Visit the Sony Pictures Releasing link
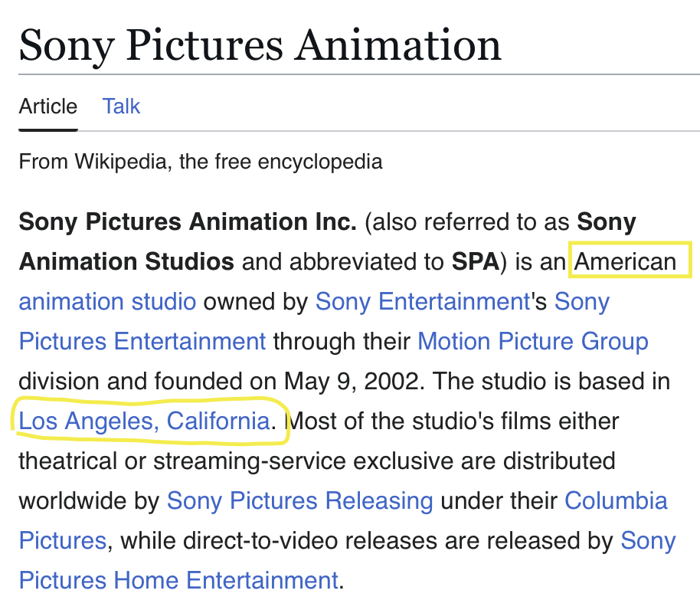The image size is (700, 610). click(299, 500)
